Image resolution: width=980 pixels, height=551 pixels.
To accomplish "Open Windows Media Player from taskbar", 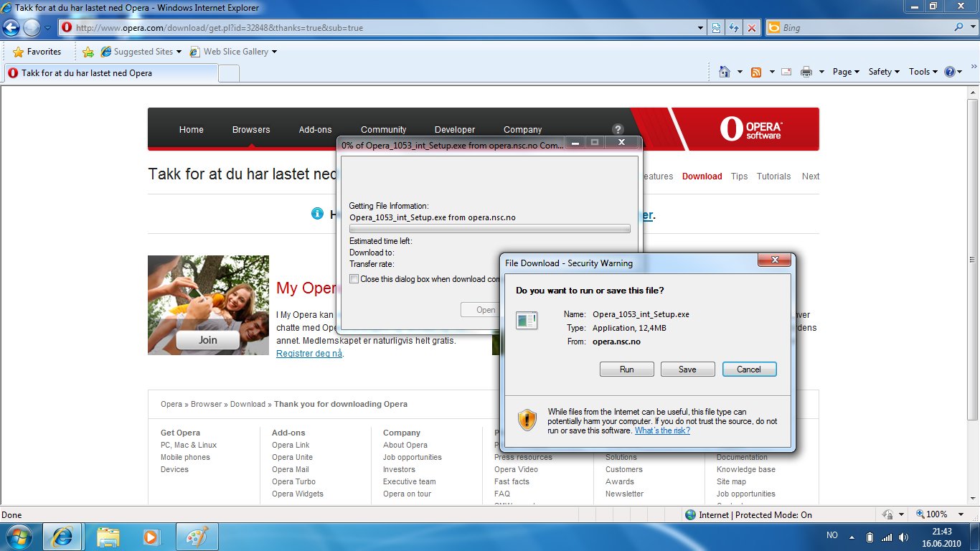I will pos(151,537).
